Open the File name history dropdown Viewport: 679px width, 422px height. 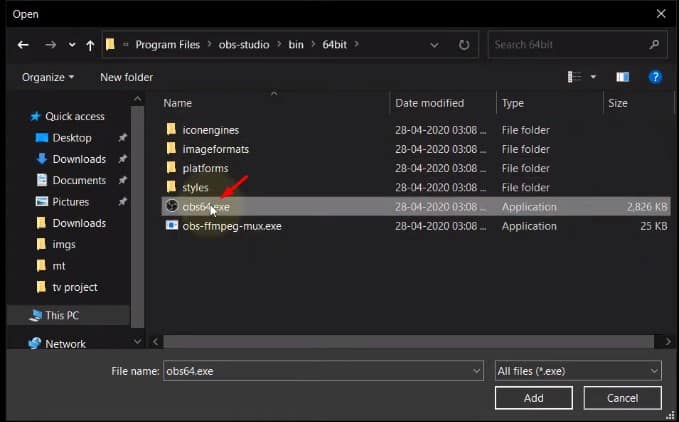[476, 371]
